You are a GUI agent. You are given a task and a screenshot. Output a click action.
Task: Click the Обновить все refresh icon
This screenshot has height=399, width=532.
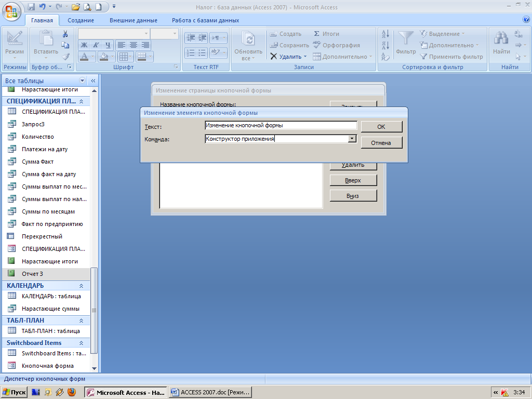[248, 38]
